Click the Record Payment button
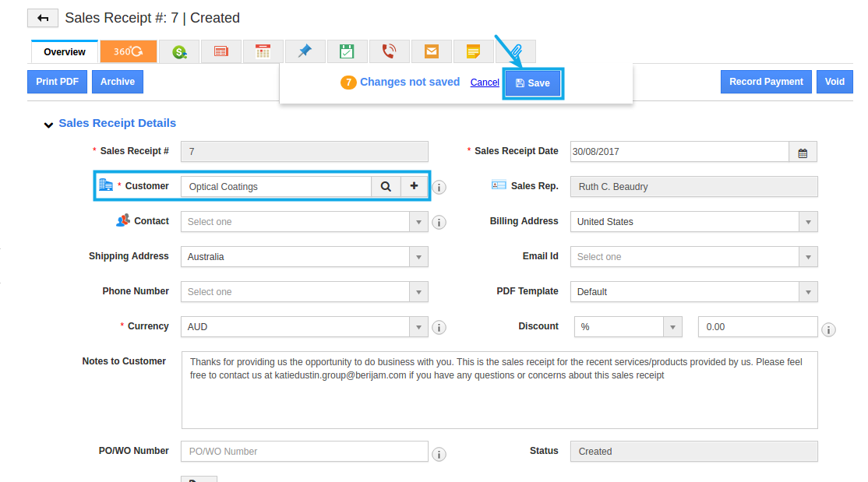868x482 pixels. point(766,81)
